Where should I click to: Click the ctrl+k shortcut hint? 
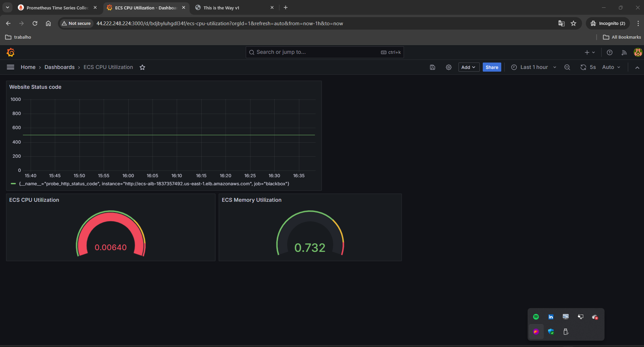click(x=391, y=52)
